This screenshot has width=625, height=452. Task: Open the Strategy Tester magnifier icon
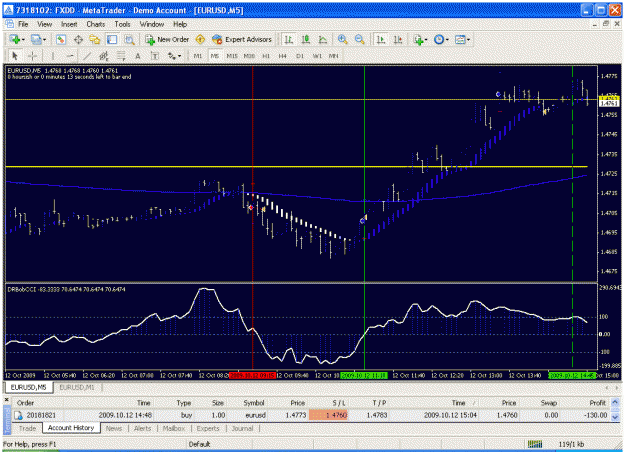click(x=129, y=39)
